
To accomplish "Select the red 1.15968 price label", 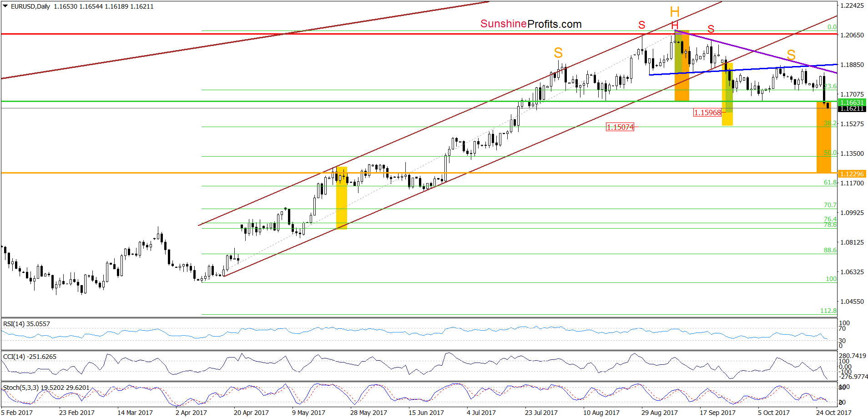I will [x=707, y=112].
